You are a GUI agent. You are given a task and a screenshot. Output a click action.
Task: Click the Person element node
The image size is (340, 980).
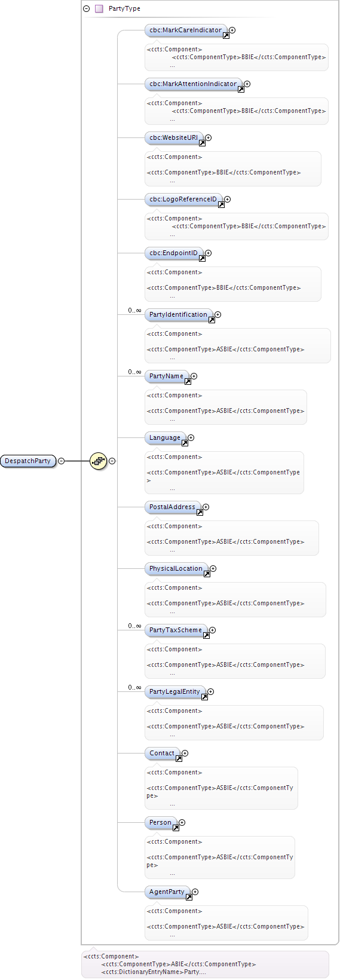pos(161,822)
